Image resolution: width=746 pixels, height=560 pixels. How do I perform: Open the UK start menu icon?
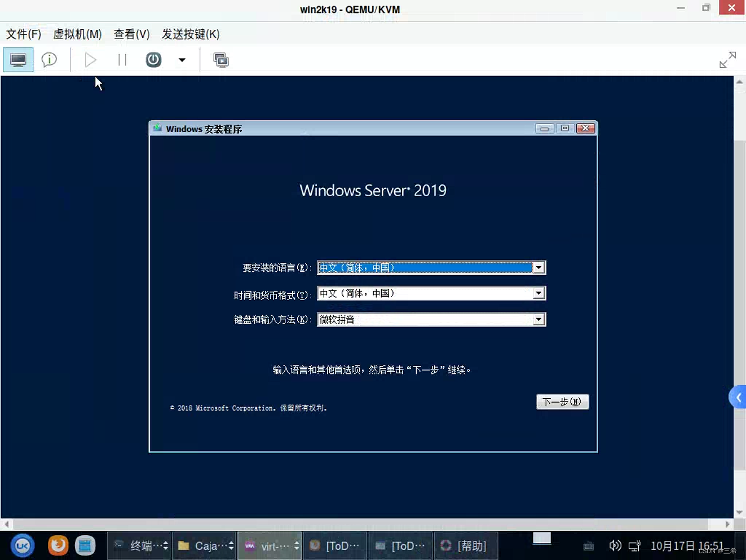pyautogui.click(x=23, y=545)
